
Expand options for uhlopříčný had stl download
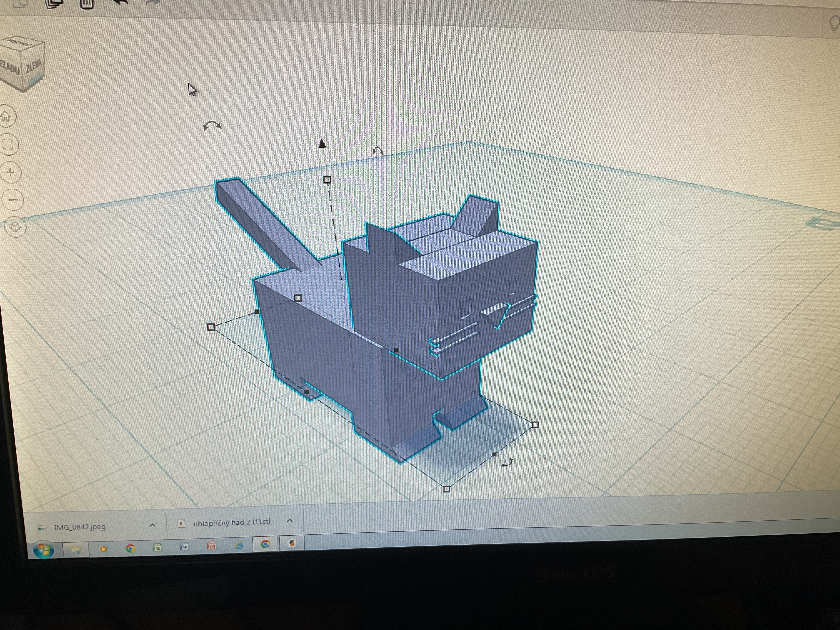(290, 520)
